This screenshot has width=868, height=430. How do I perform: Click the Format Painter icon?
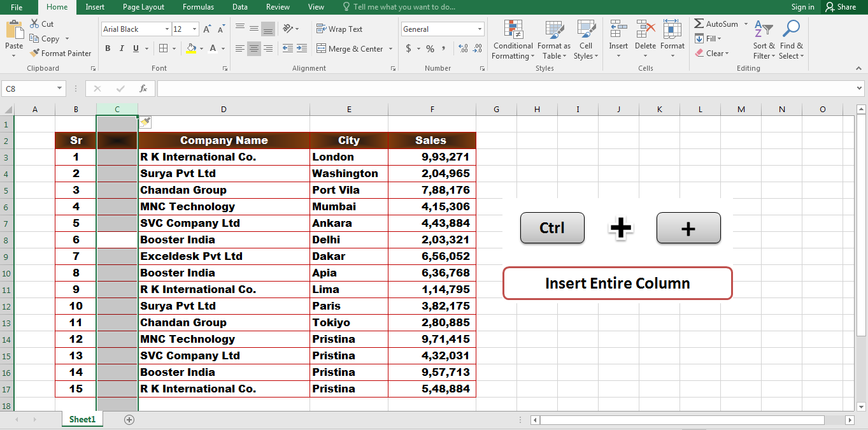pyautogui.click(x=35, y=53)
